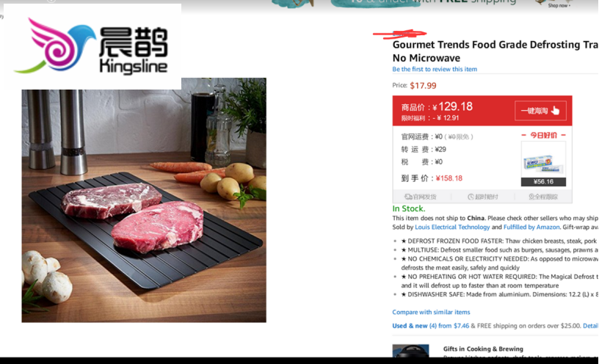Image resolution: width=599 pixels, height=364 pixels.
Task: Open the Louis Electrical Technology seller link
Action: 452,227
